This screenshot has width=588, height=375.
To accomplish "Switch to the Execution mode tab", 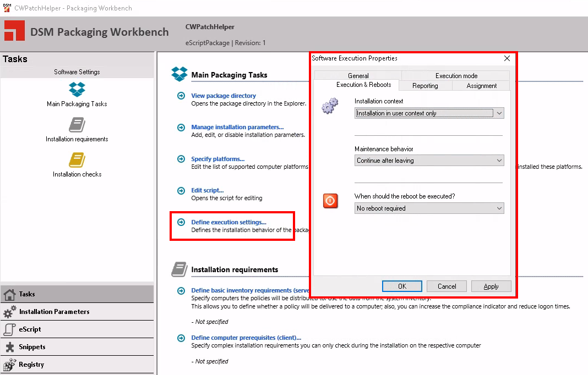I will tap(456, 75).
